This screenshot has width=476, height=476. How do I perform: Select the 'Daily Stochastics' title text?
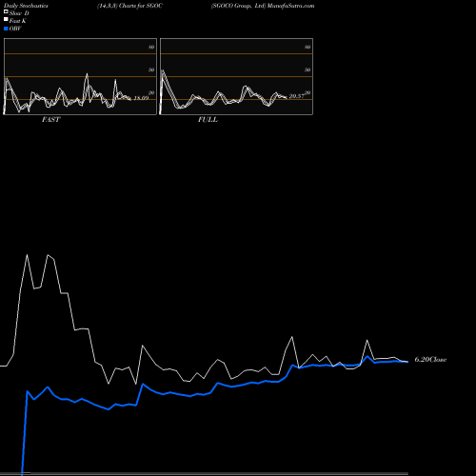(x=26, y=6)
